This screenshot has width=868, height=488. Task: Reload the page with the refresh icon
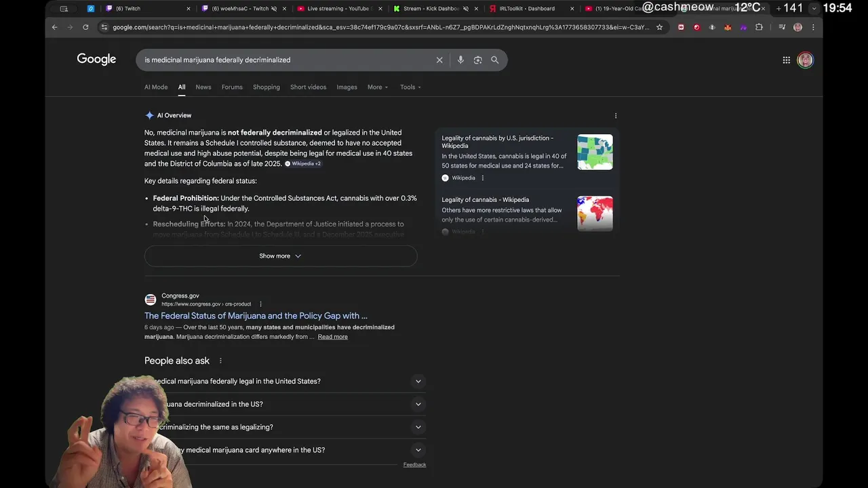pyautogui.click(x=85, y=27)
